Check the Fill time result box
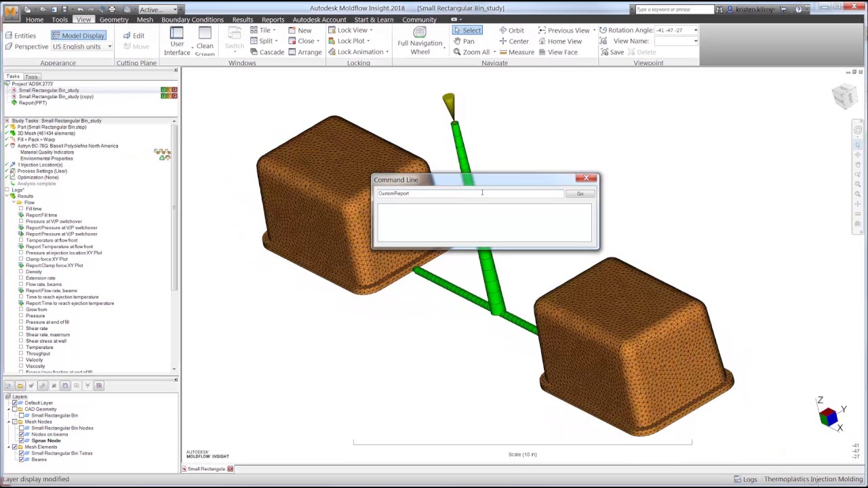 (21, 209)
